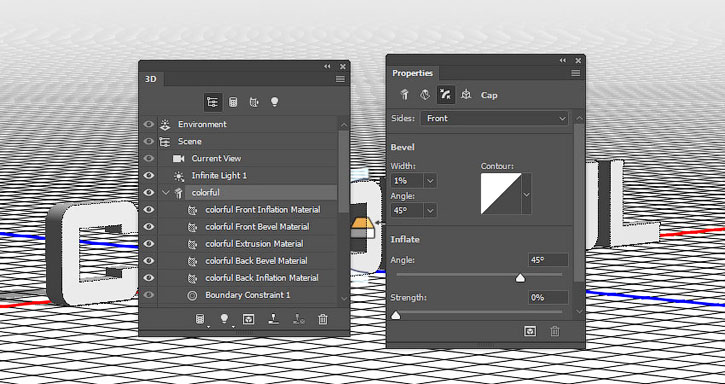Click Inflate Strength slider handle
This screenshot has width=725, height=384.
click(x=396, y=315)
